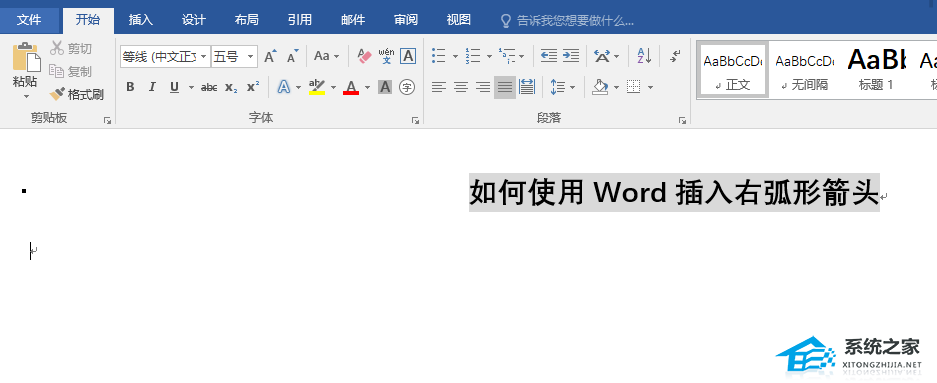Viewport: 937px width, 383px height.
Task: Switch to the 插入 (Insert) tab
Action: [x=141, y=20]
